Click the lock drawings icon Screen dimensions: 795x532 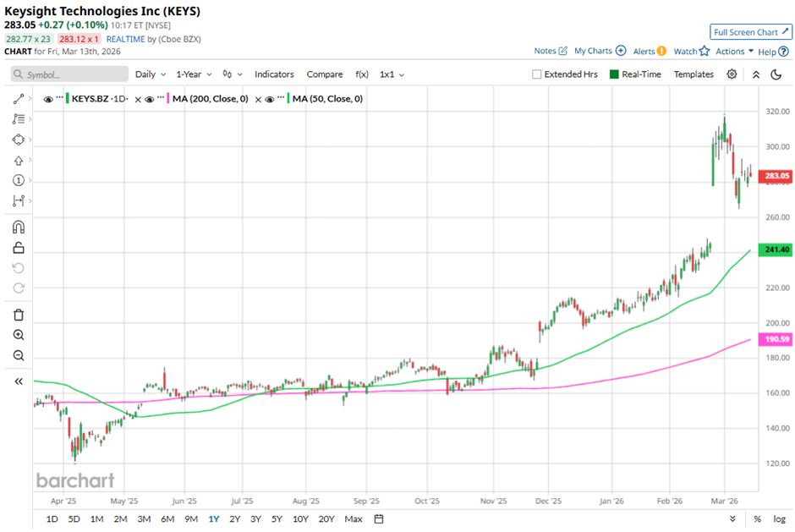coord(18,248)
